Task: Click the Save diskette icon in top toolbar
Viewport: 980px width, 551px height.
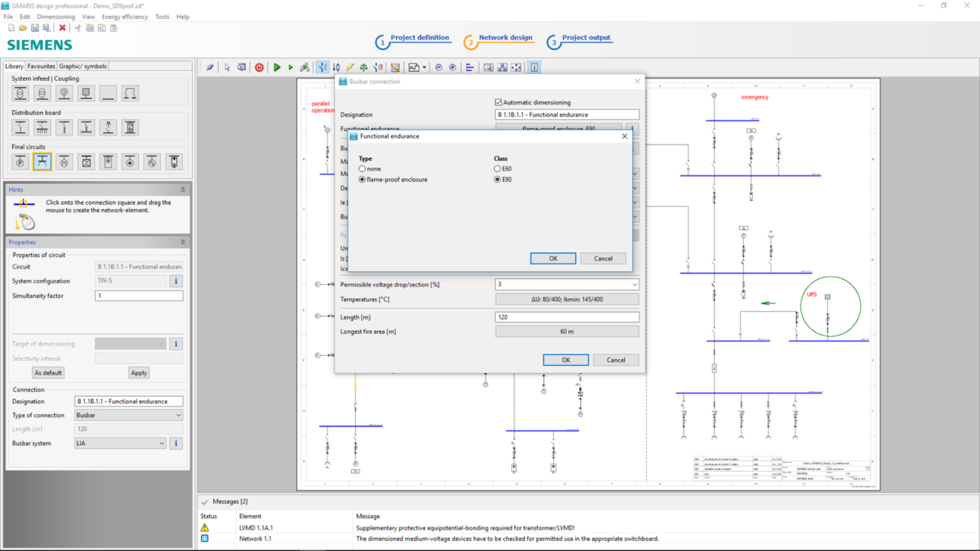Action: (x=35, y=28)
